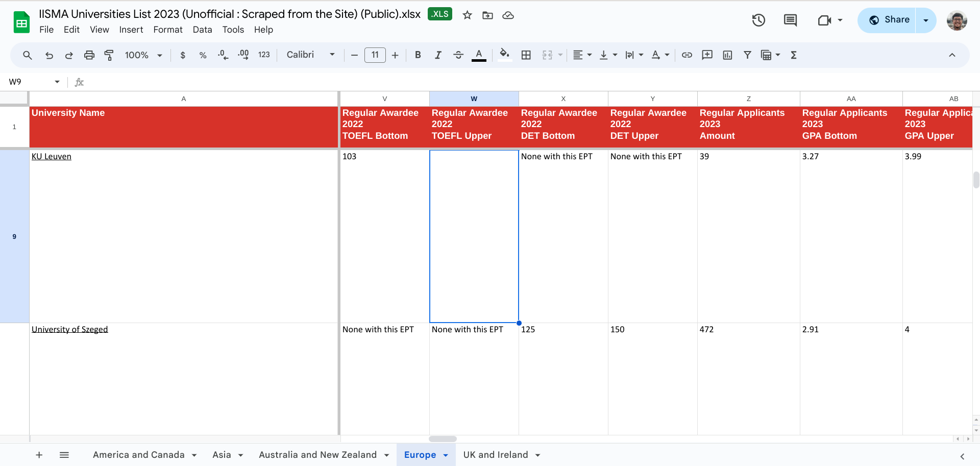Open more number formats 123
980x466 pixels.
click(264, 55)
